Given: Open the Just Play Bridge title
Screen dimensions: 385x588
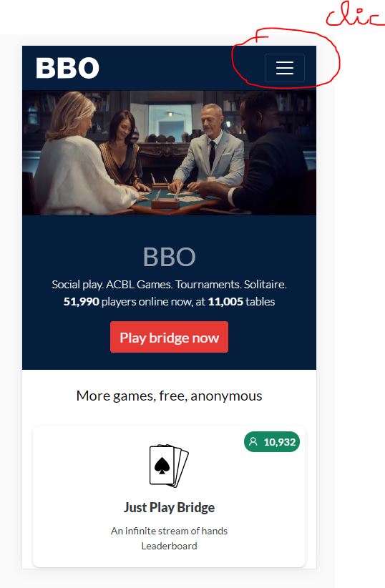Looking at the screenshot, I should (169, 507).
